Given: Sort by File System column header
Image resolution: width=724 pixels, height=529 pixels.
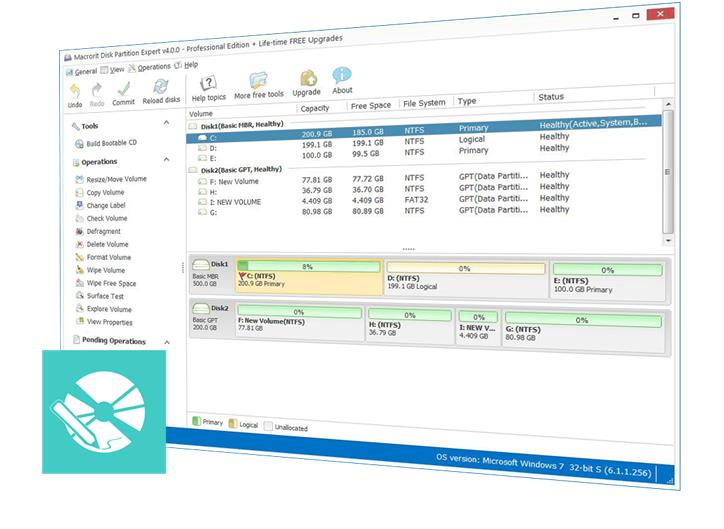Looking at the screenshot, I should point(424,103).
